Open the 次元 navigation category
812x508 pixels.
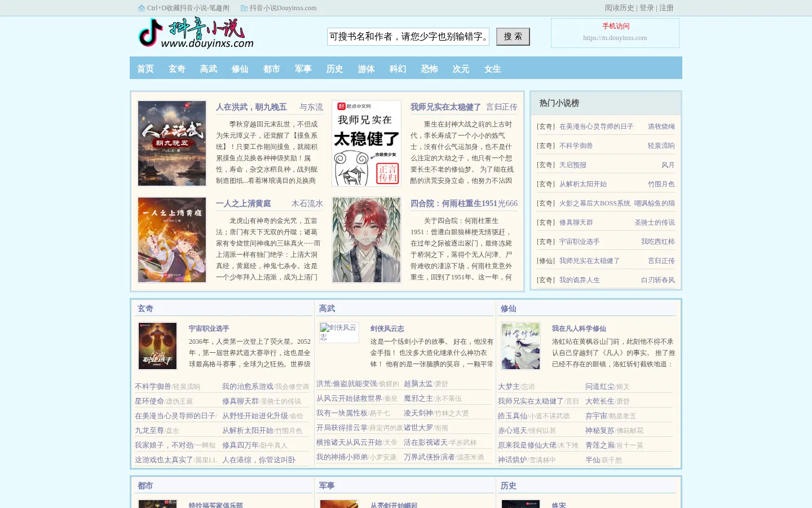(461, 68)
